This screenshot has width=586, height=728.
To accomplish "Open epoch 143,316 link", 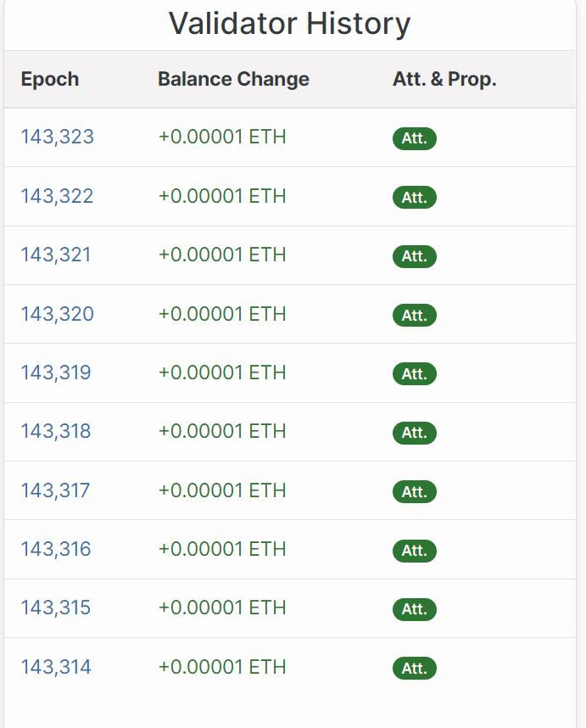I will pyautogui.click(x=55, y=549).
